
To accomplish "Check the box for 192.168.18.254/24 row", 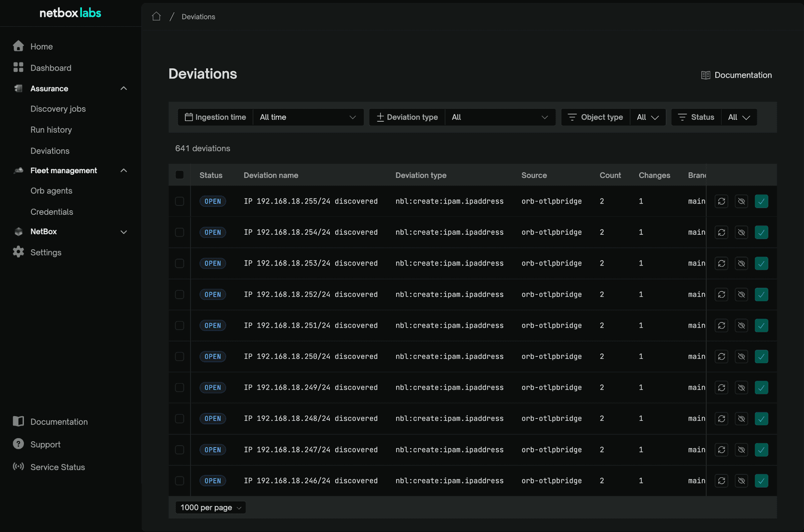I will click(180, 232).
